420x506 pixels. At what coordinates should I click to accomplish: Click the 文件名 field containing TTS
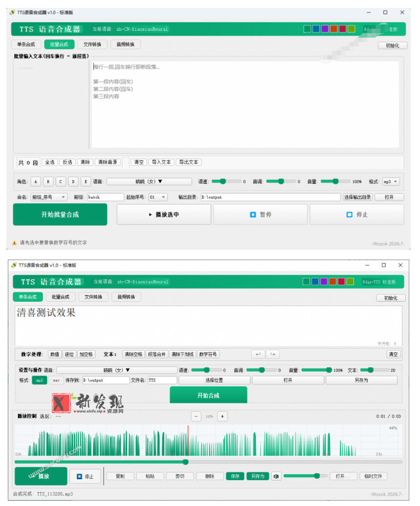(x=162, y=380)
